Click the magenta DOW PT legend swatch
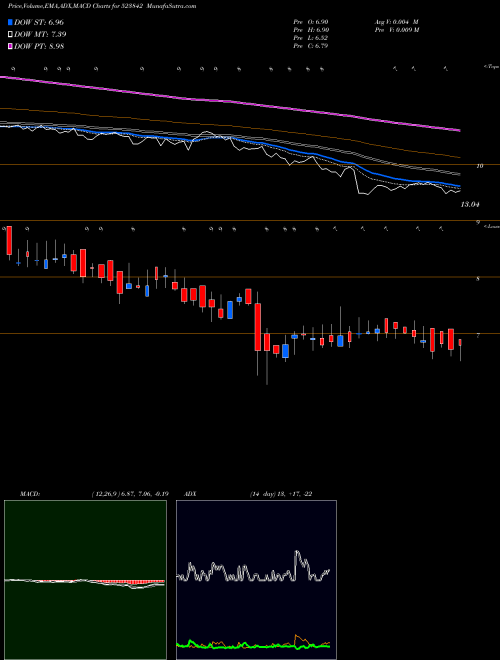The height and width of the screenshot is (660, 500). pyautogui.click(x=10, y=47)
